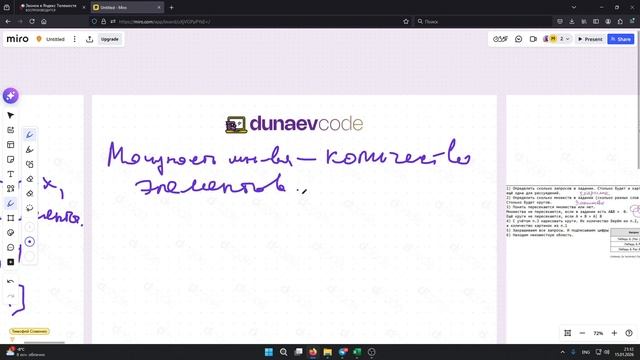640x360 pixels.
Task: Open the board options three-dot menu
Action: 75,39
